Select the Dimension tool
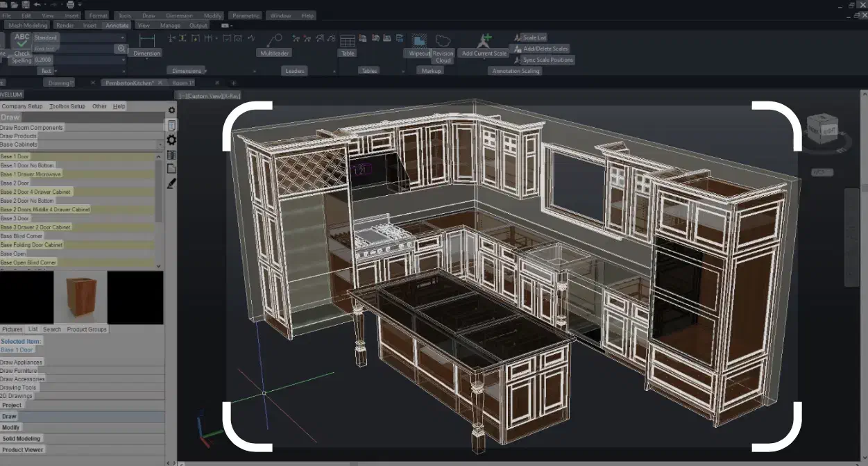 click(146, 41)
